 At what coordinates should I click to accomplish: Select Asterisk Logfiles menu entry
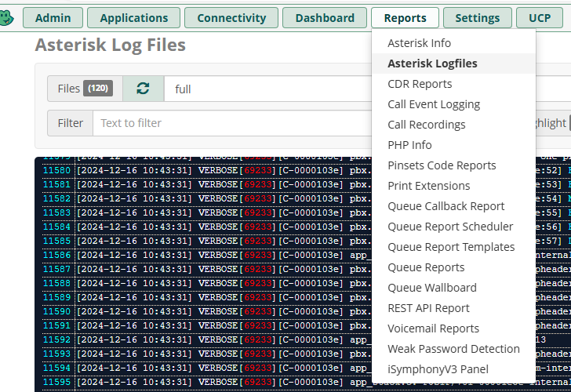pos(453,64)
